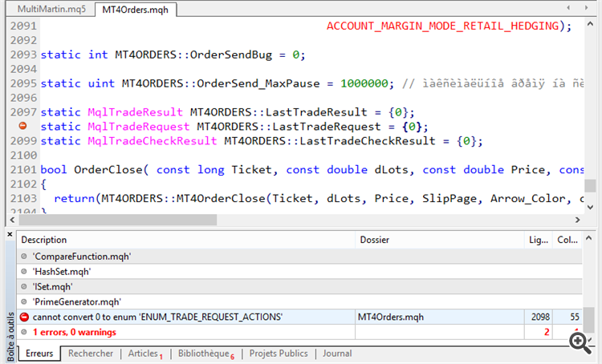Click the 1000000 value on line 2095
602x364 pixels.
(364, 83)
